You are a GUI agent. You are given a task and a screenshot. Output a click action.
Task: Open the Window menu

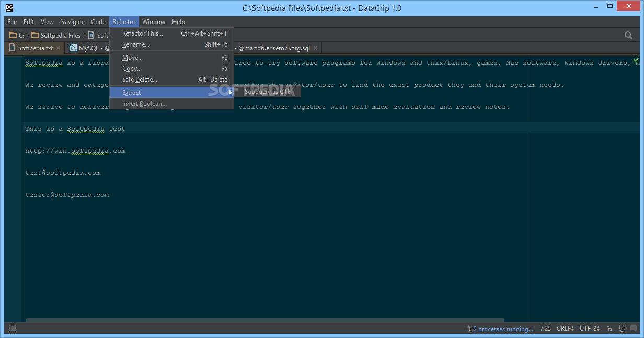[154, 22]
